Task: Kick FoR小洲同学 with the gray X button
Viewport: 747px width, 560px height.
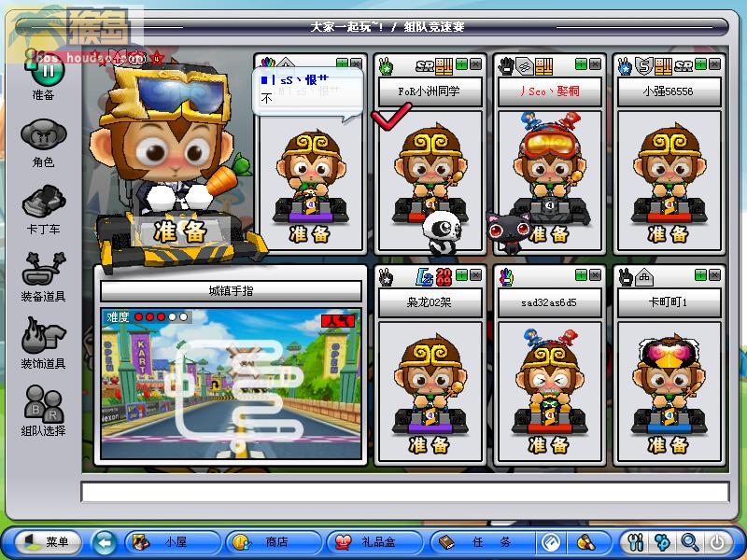Action: 475,63
